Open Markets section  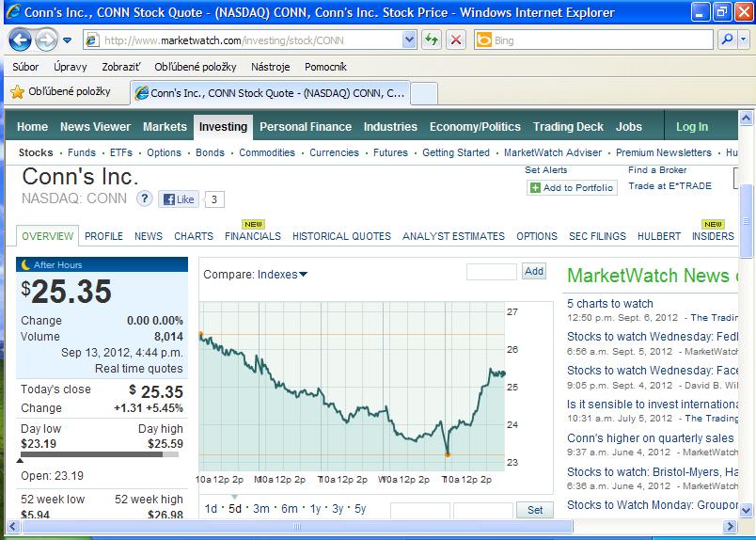[165, 127]
